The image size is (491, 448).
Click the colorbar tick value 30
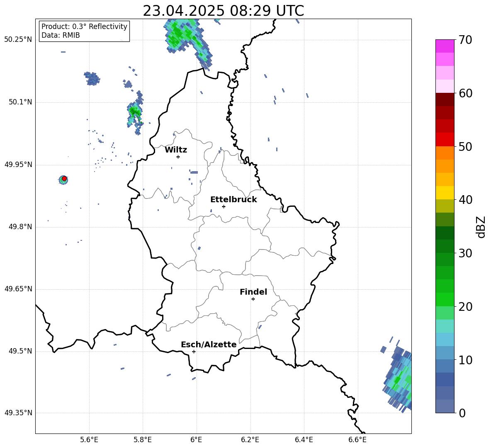coord(465,253)
